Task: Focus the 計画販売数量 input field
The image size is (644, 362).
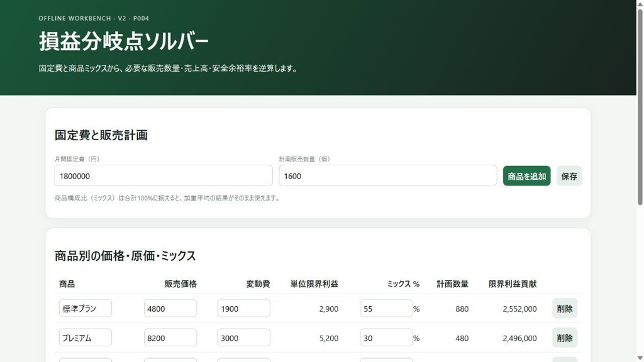Action: pos(387,176)
